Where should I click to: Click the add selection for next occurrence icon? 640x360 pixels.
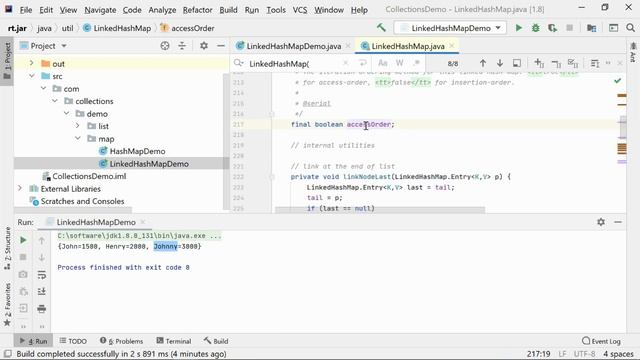(539, 63)
